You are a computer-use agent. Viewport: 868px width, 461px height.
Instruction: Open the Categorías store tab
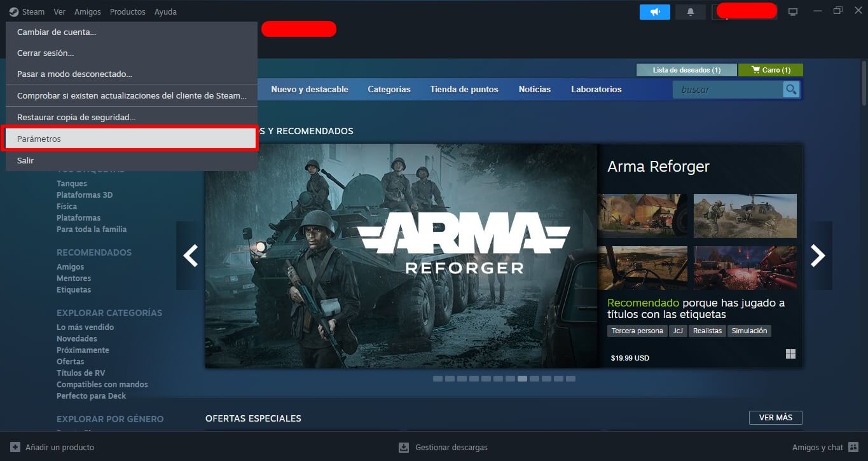(x=389, y=90)
